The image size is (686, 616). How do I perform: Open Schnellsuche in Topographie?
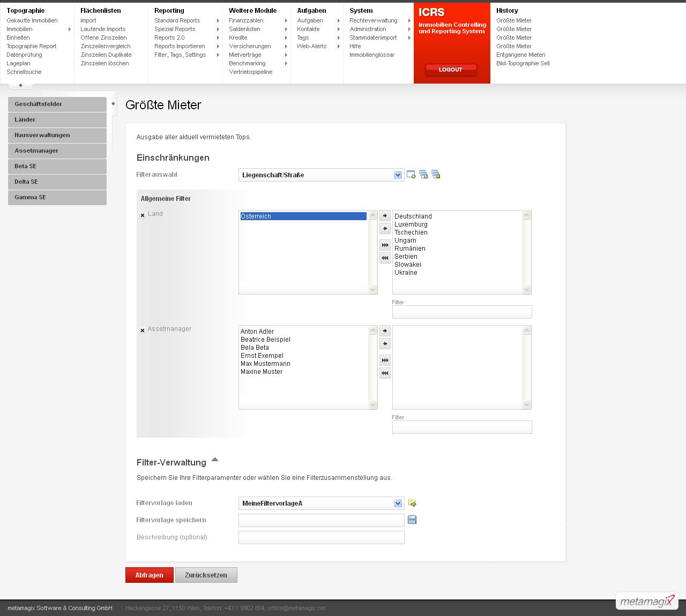(x=24, y=72)
